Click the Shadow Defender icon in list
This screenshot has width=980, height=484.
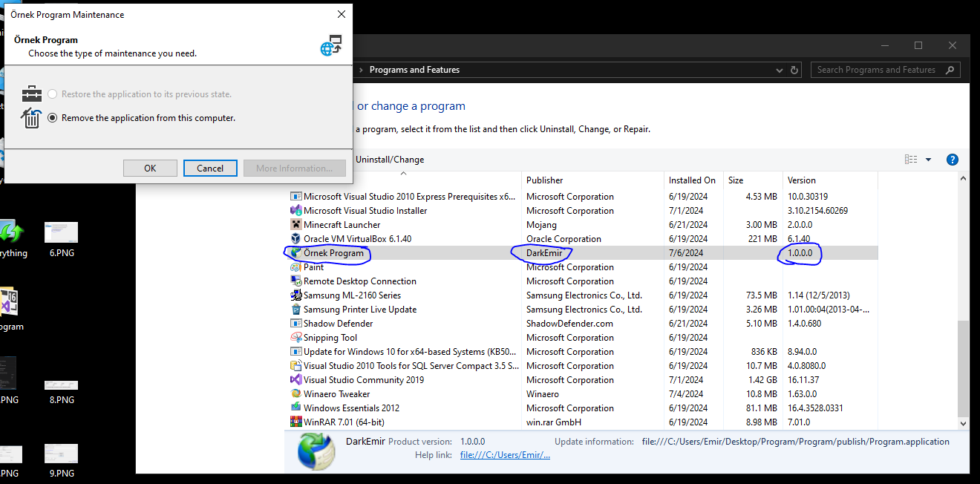296,324
